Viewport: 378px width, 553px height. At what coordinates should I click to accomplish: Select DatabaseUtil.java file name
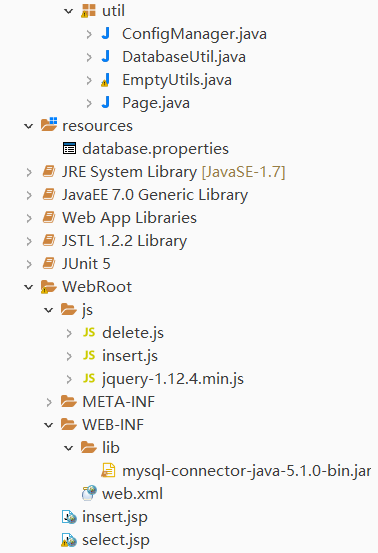[x=184, y=57]
